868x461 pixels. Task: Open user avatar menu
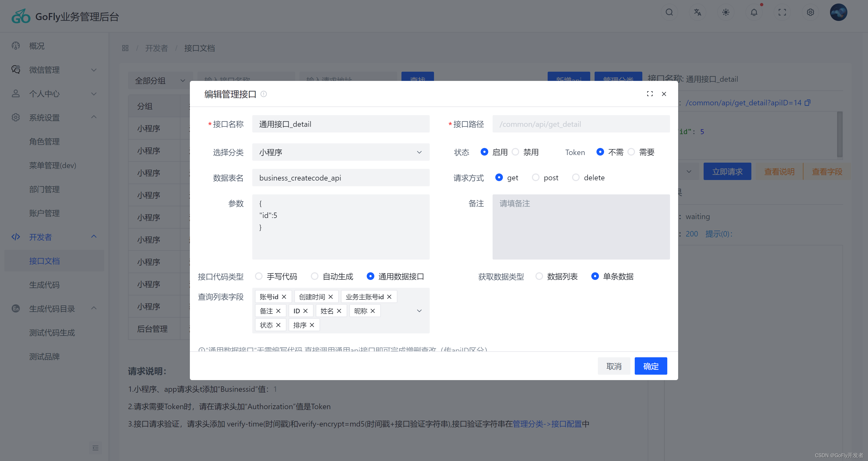tap(839, 12)
